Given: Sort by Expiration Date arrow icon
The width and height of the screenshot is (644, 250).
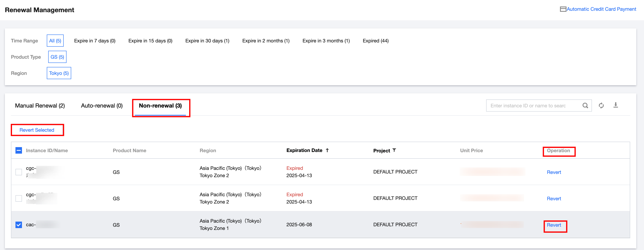Looking at the screenshot, I should click(x=327, y=150).
